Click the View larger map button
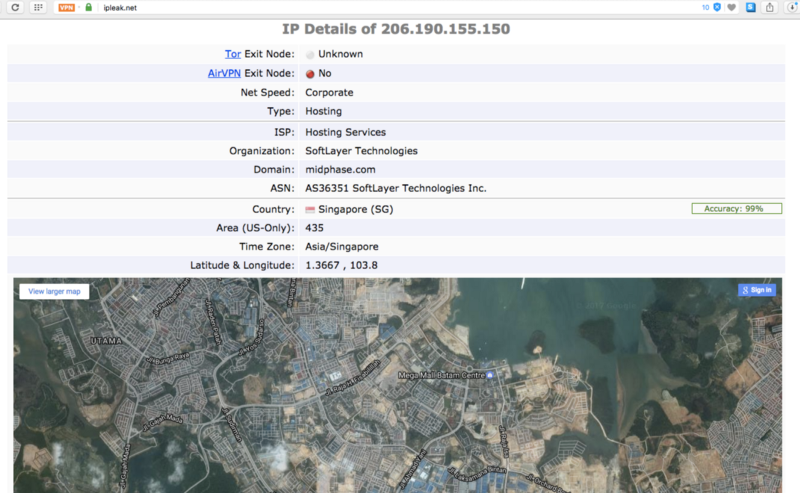This screenshot has width=800, height=493. [x=54, y=291]
